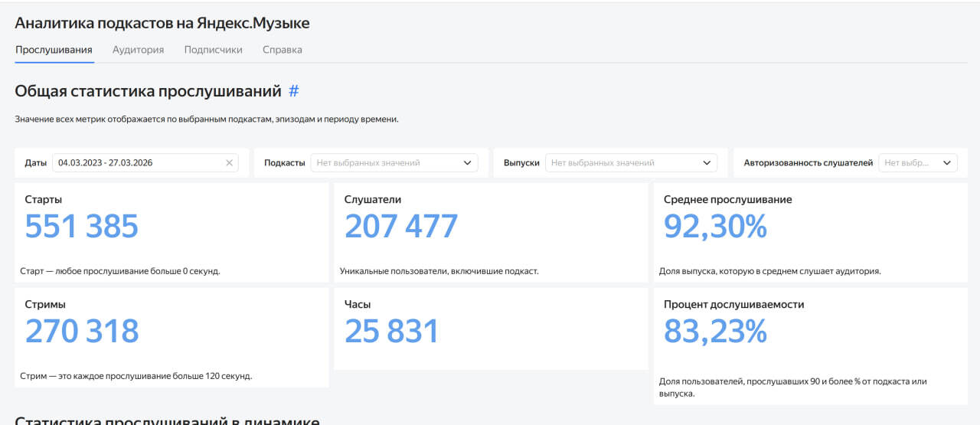Switch to the Аудитория tab

pos(138,50)
